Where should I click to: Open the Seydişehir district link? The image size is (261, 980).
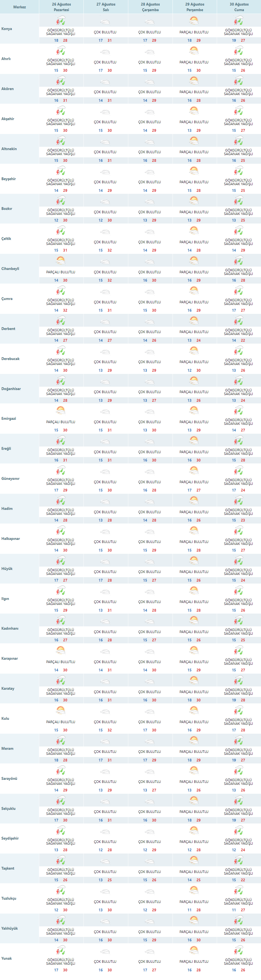click(x=10, y=838)
